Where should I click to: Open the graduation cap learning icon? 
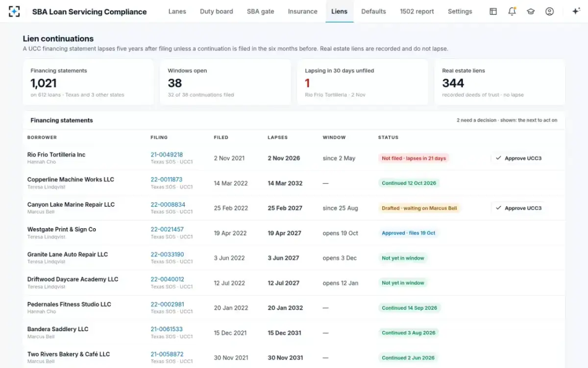click(x=531, y=11)
